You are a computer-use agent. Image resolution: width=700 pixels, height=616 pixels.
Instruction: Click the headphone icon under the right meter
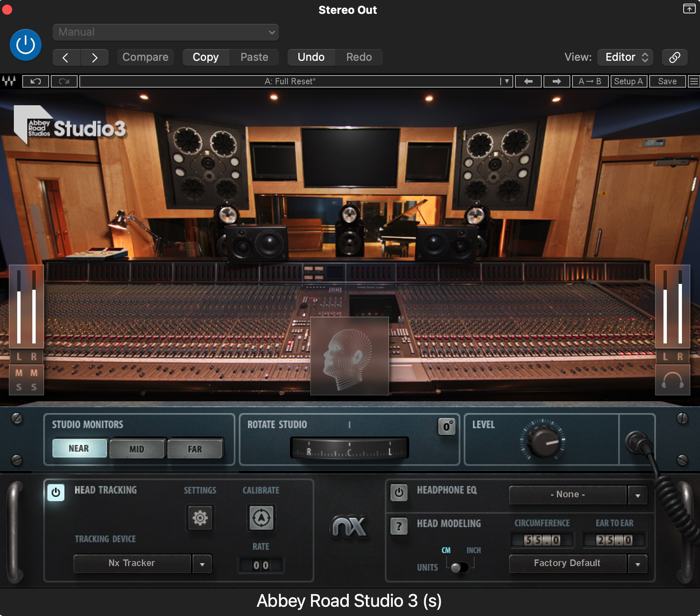[672, 381]
